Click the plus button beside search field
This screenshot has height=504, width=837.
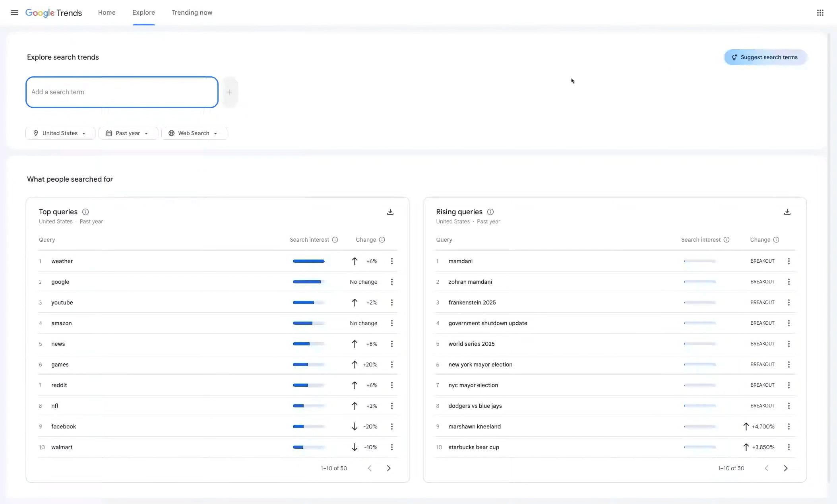pos(229,92)
